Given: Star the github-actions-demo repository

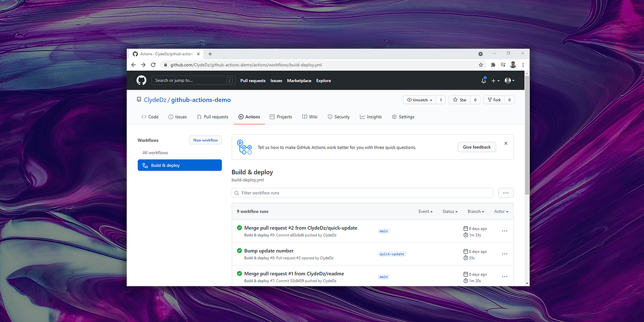Looking at the screenshot, I should [x=459, y=99].
